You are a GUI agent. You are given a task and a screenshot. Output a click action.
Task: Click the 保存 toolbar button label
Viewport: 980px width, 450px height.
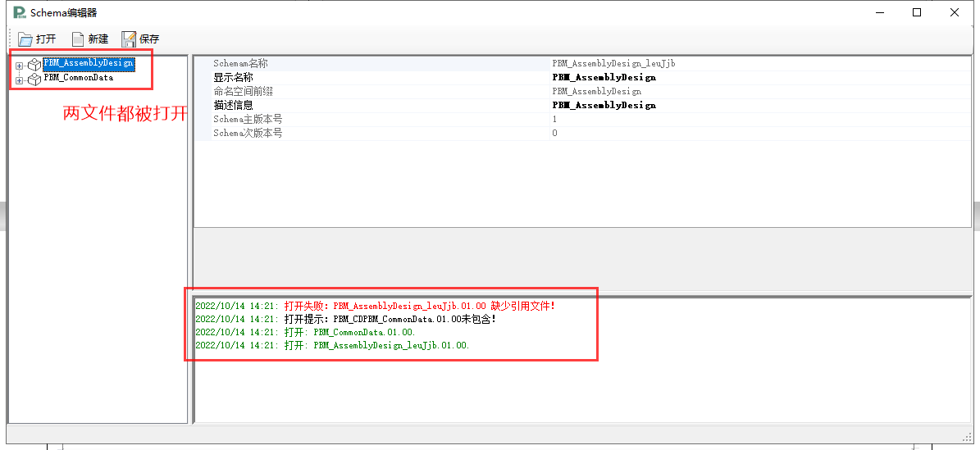click(x=149, y=39)
